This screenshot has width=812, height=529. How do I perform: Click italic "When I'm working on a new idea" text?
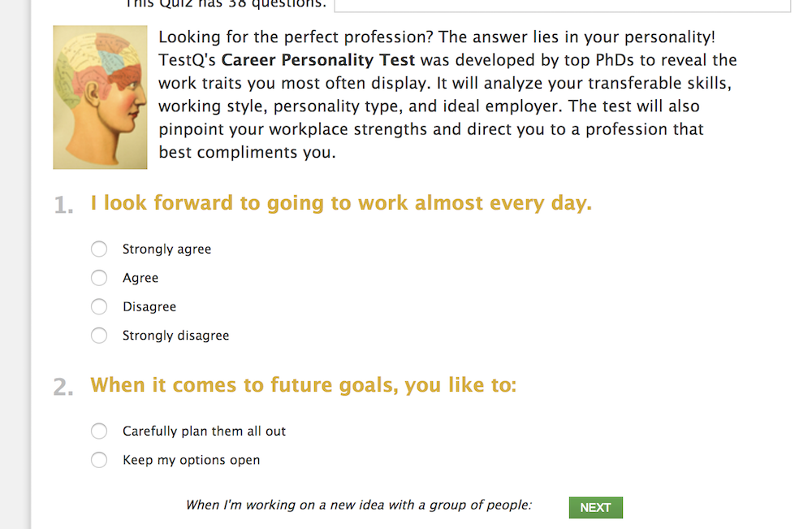click(358, 505)
